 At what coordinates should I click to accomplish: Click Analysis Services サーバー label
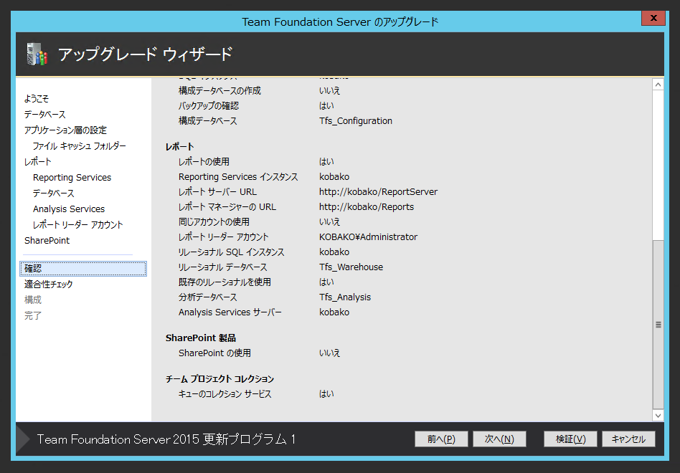click(x=230, y=312)
